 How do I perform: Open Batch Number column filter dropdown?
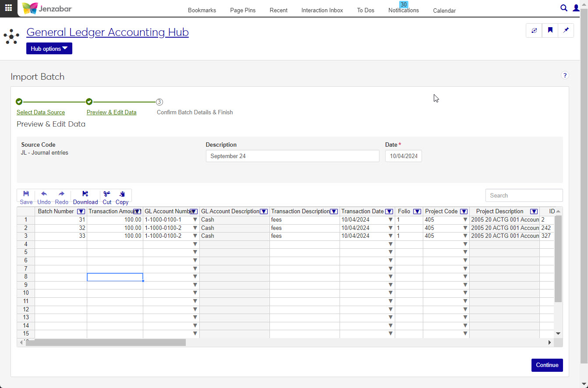click(81, 212)
